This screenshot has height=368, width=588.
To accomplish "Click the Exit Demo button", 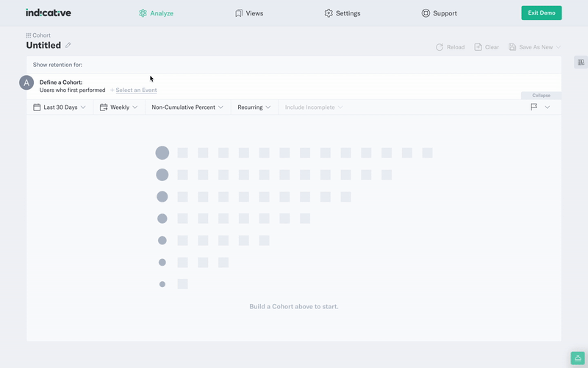I will click(x=542, y=13).
